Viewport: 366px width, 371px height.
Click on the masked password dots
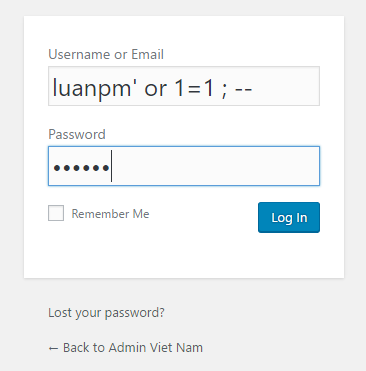[x=81, y=168]
